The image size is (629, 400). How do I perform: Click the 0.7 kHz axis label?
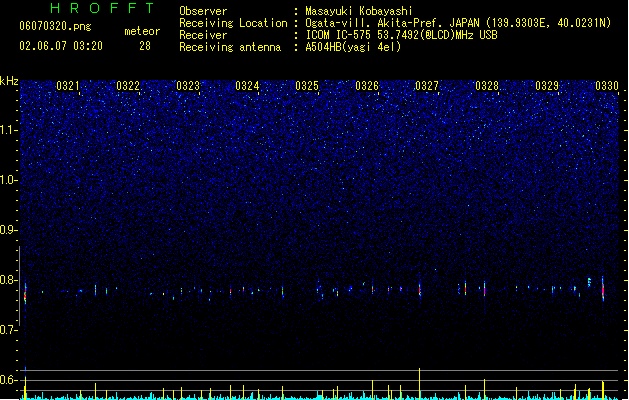9,330
